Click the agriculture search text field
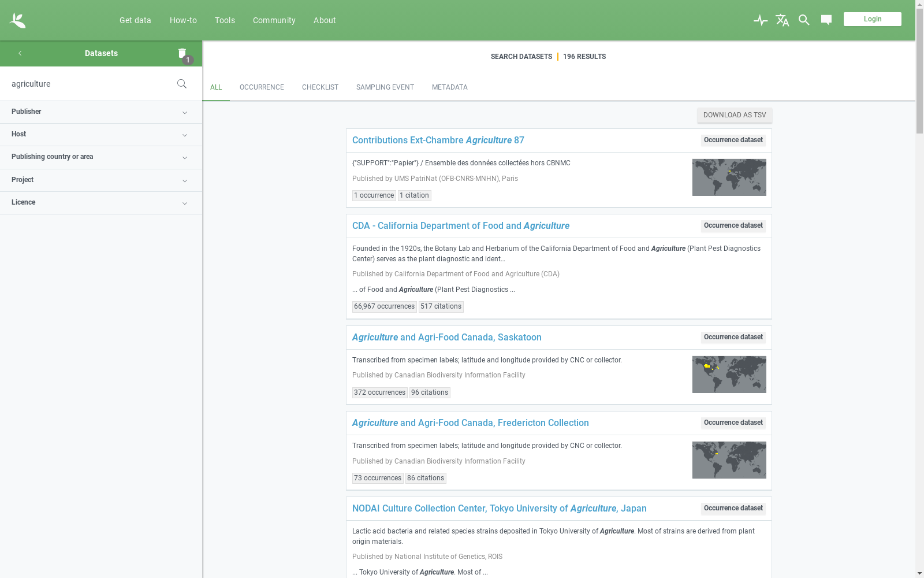 [x=90, y=84]
